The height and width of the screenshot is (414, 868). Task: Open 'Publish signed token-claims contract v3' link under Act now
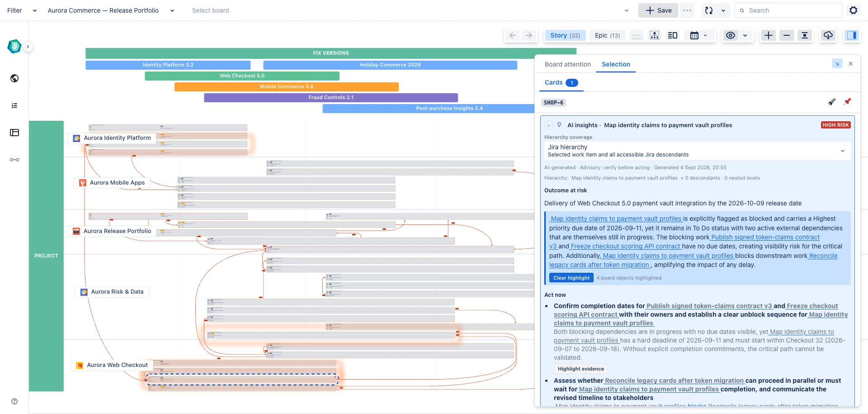tap(709, 306)
